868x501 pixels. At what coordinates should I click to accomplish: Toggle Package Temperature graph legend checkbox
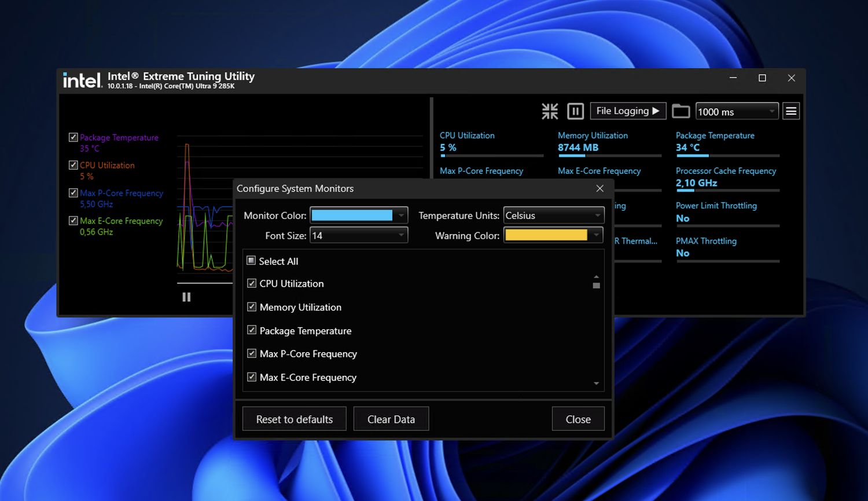[x=73, y=137]
